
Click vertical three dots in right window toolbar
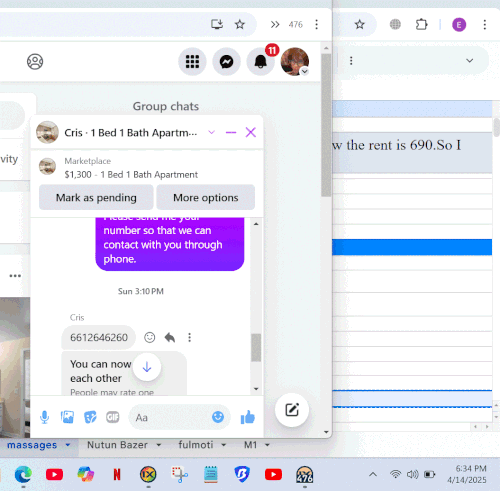[351, 61]
